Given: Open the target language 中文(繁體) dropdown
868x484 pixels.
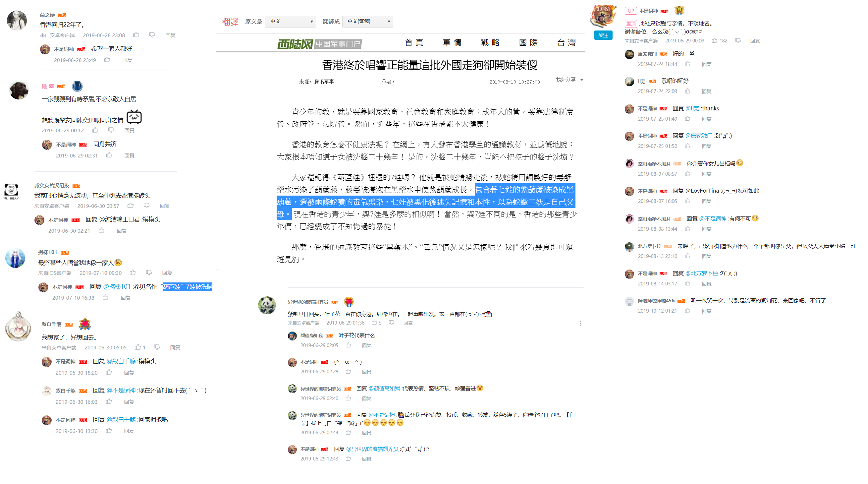Looking at the screenshot, I should (x=368, y=21).
